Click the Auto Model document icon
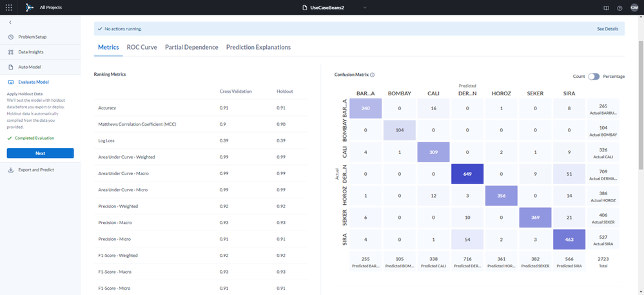Screen dimensions: 644x295 [x=11, y=67]
